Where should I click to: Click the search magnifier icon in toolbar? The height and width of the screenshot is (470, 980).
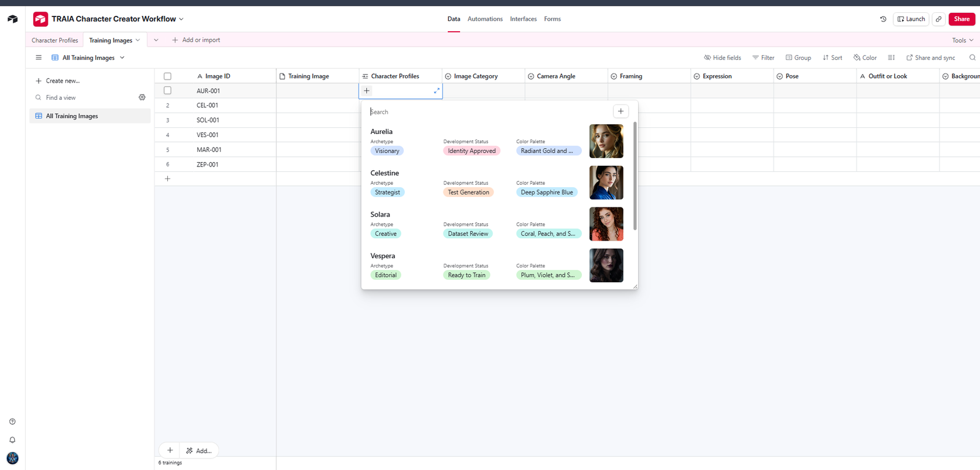pos(972,58)
